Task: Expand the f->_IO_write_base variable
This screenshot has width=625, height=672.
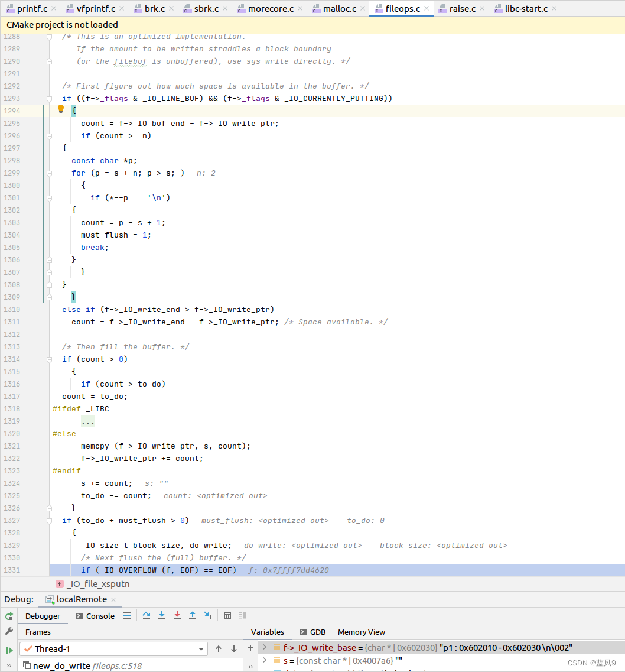Action: pos(264,647)
